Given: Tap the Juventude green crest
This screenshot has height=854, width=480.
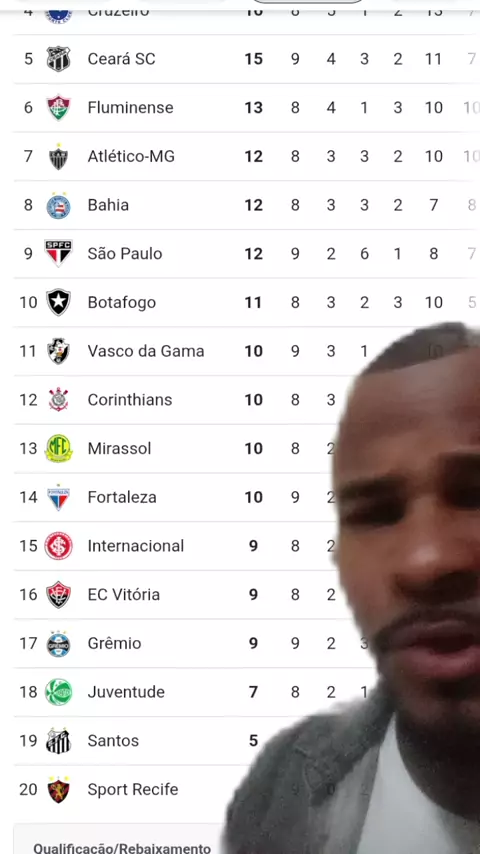Looking at the screenshot, I should 58,692.
